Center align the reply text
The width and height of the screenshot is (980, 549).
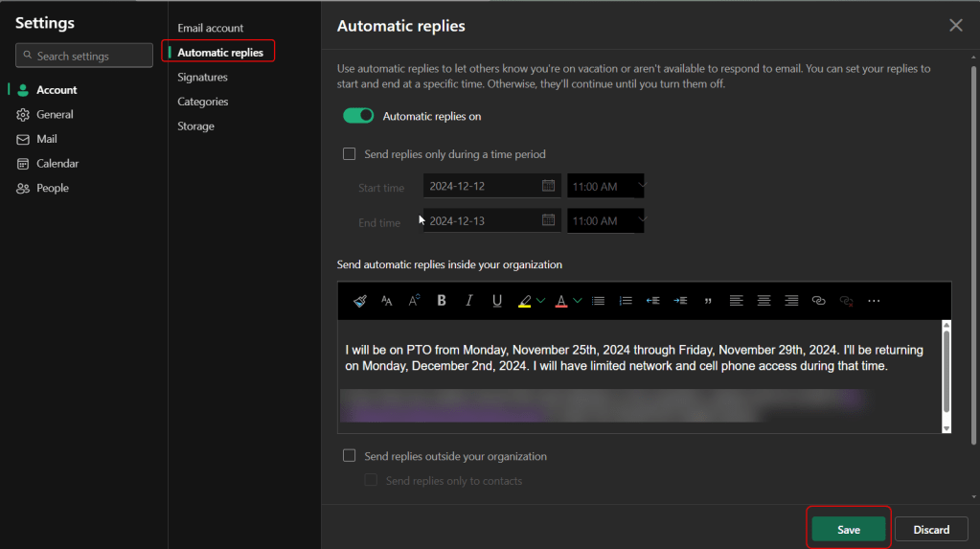[763, 301]
